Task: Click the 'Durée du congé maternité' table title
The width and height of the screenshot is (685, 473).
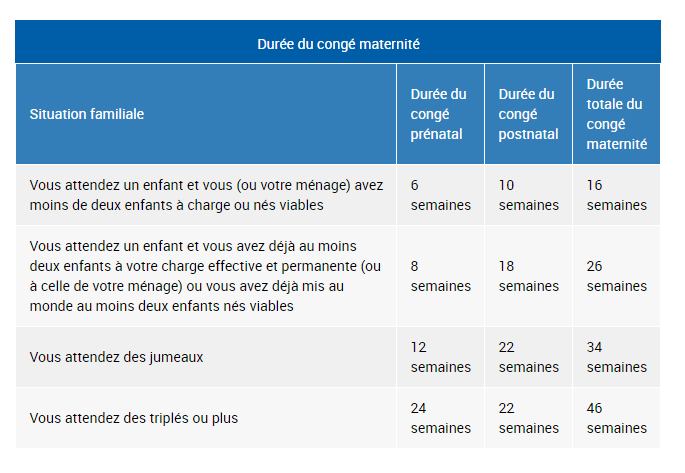Action: tap(338, 44)
